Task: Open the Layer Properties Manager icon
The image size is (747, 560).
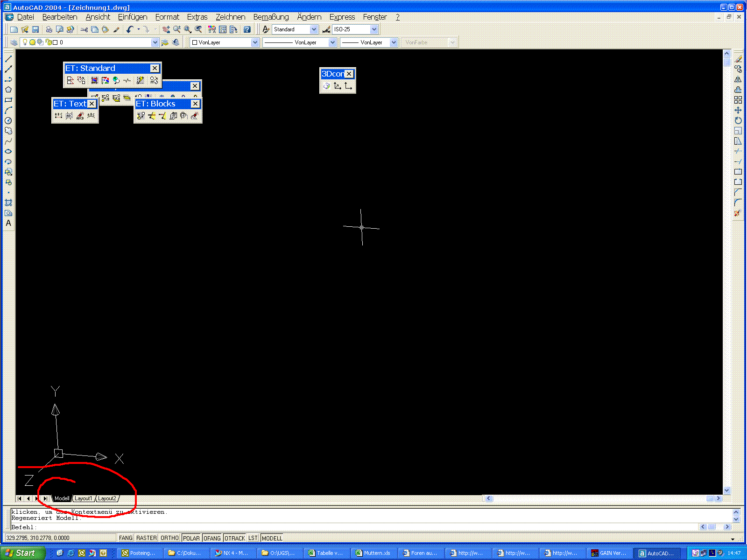Action: click(x=14, y=42)
